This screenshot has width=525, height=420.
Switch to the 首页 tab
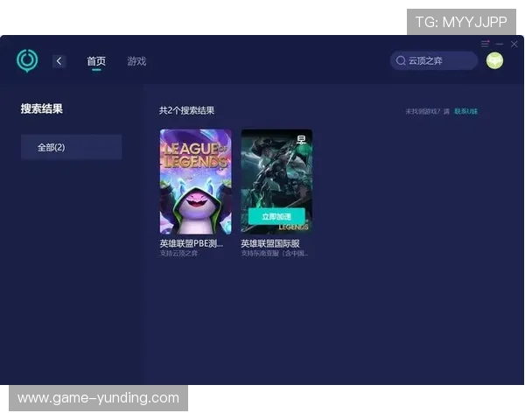[x=96, y=61]
